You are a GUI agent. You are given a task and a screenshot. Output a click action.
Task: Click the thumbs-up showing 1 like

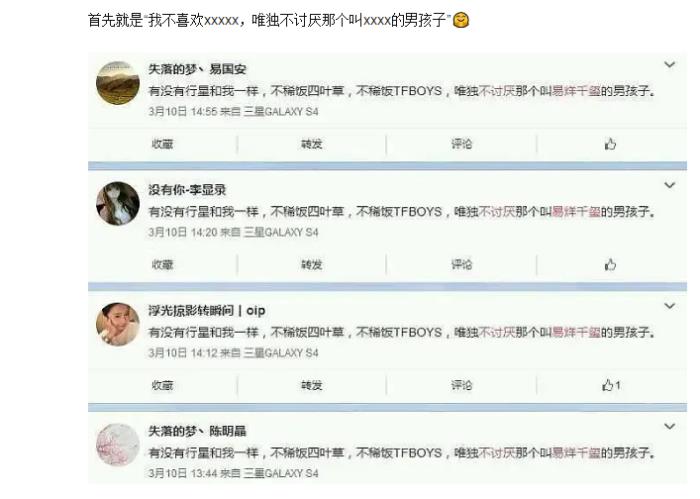point(611,385)
